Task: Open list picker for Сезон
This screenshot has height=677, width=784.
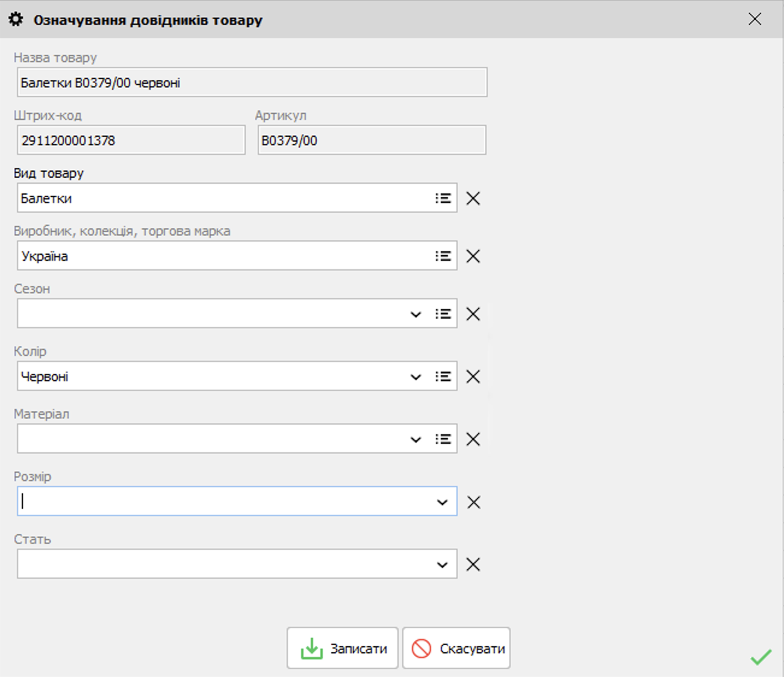Action: (443, 314)
